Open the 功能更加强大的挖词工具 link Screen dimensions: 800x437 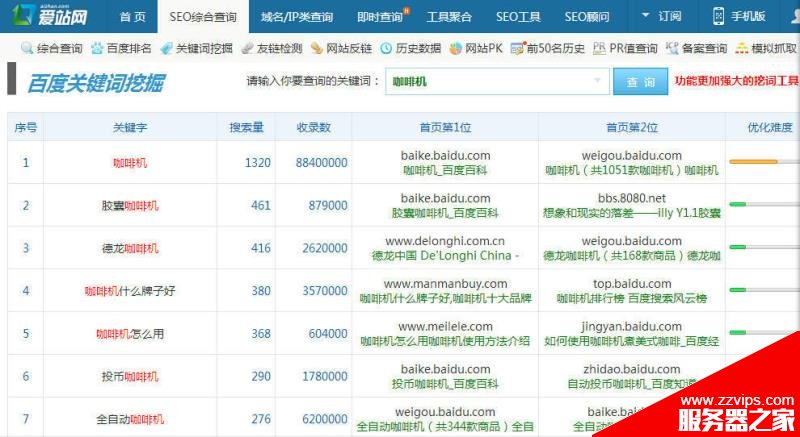coord(736,81)
